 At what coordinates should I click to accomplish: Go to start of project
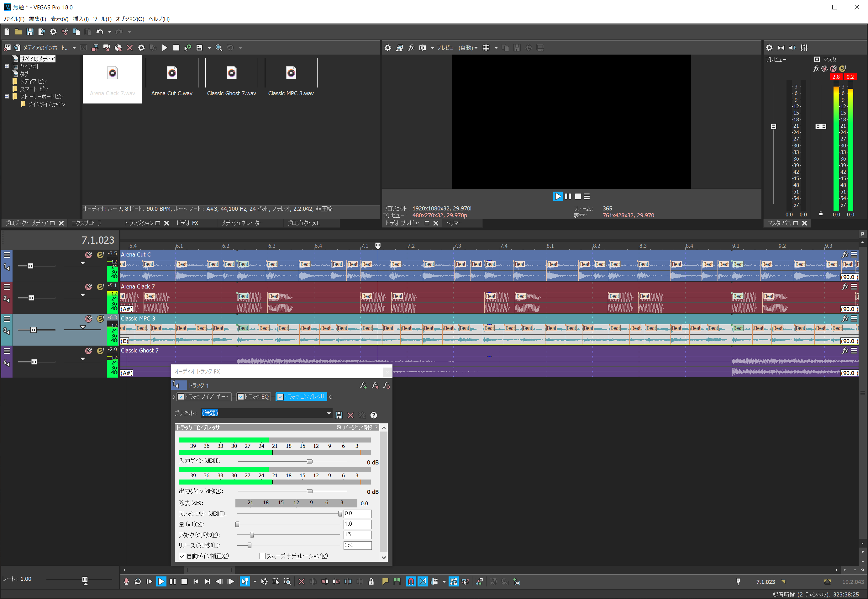pyautogui.click(x=196, y=581)
